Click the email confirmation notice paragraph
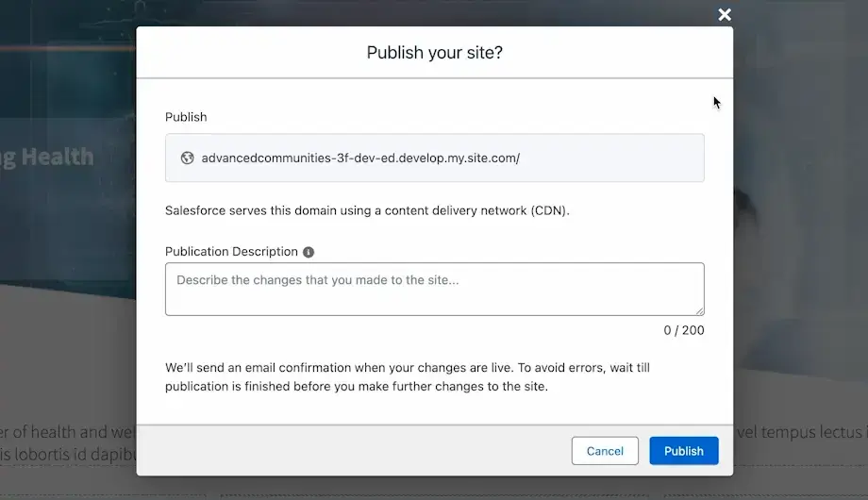The width and height of the screenshot is (868, 500). [x=408, y=376]
